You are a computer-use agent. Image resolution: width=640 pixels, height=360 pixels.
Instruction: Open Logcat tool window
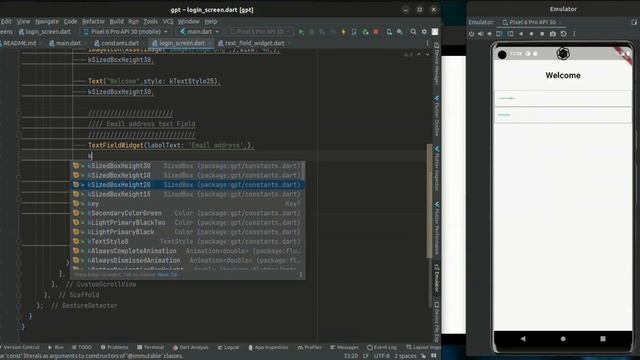[x=229, y=347]
